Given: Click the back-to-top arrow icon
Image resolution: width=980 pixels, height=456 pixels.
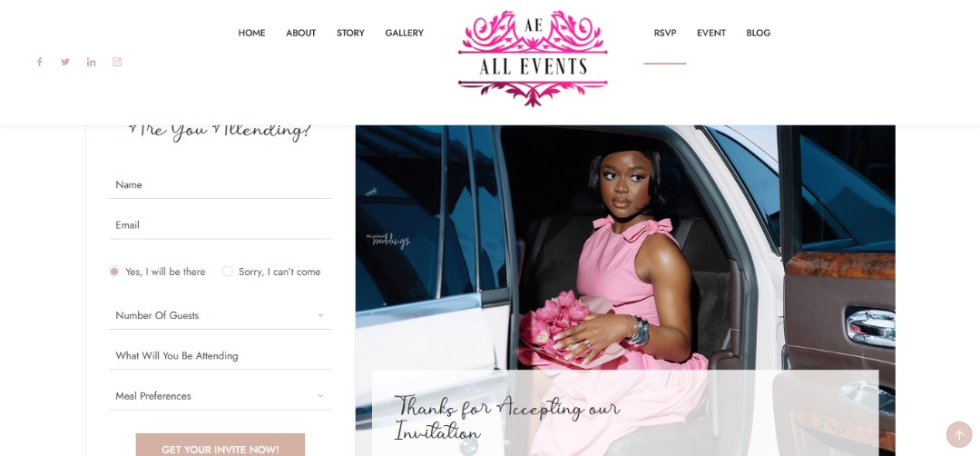Looking at the screenshot, I should [959, 434].
